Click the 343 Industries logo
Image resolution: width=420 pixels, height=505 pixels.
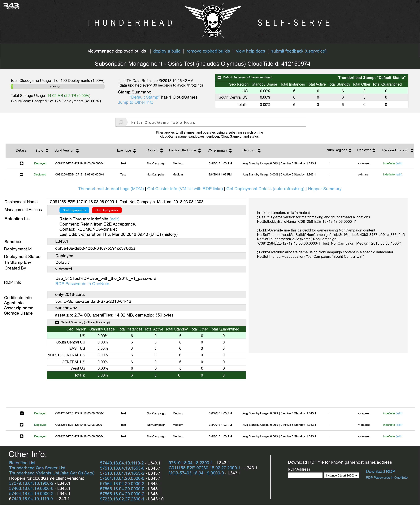[x=11, y=6]
